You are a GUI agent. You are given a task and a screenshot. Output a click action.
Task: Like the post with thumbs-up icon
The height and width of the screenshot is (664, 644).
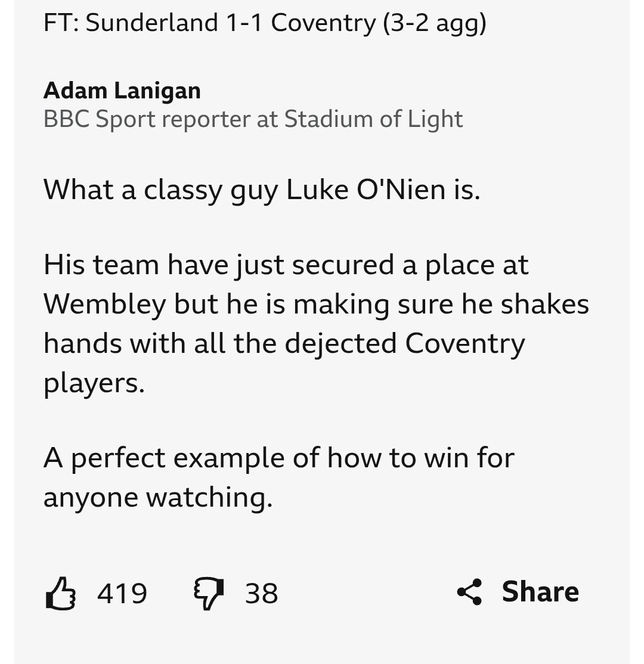[x=61, y=593]
